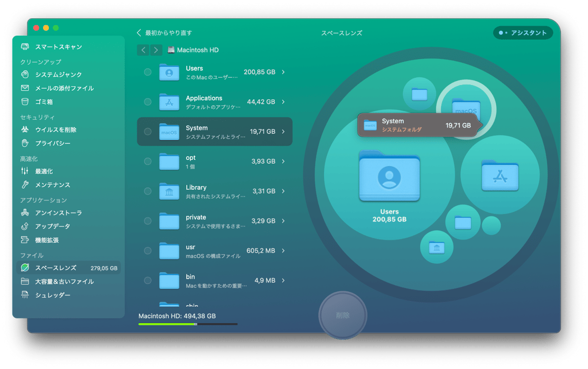Click the プライバシー hand icon
Screen dimensions: 588x369
25,143
